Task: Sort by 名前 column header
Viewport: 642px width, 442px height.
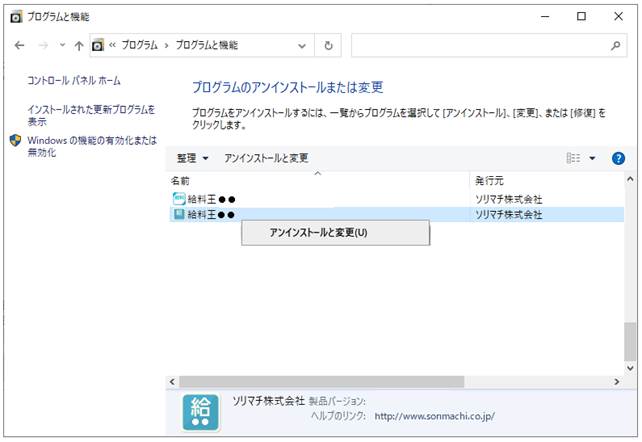Action: (180, 180)
